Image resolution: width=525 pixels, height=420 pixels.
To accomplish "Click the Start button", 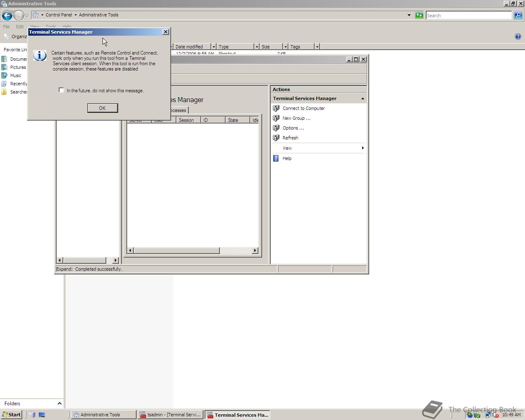I will click(x=11, y=415).
